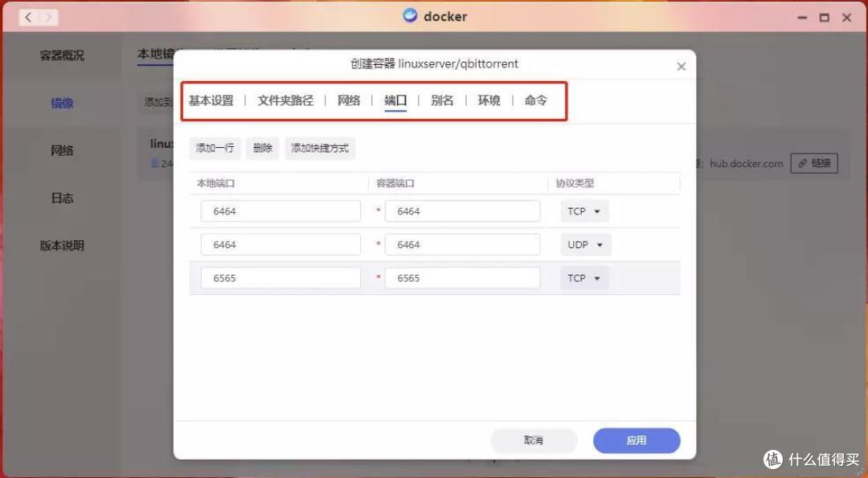Select 镜像 in the docker sidebar

[62, 103]
